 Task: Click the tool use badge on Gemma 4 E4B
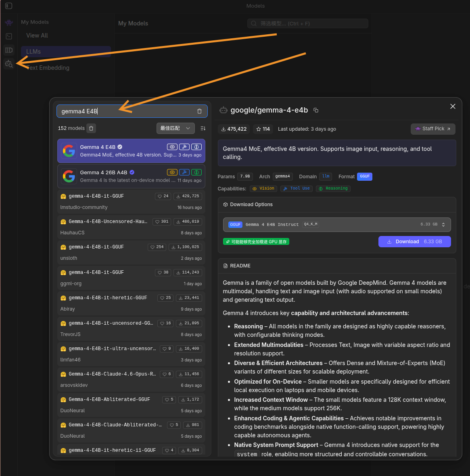click(184, 147)
